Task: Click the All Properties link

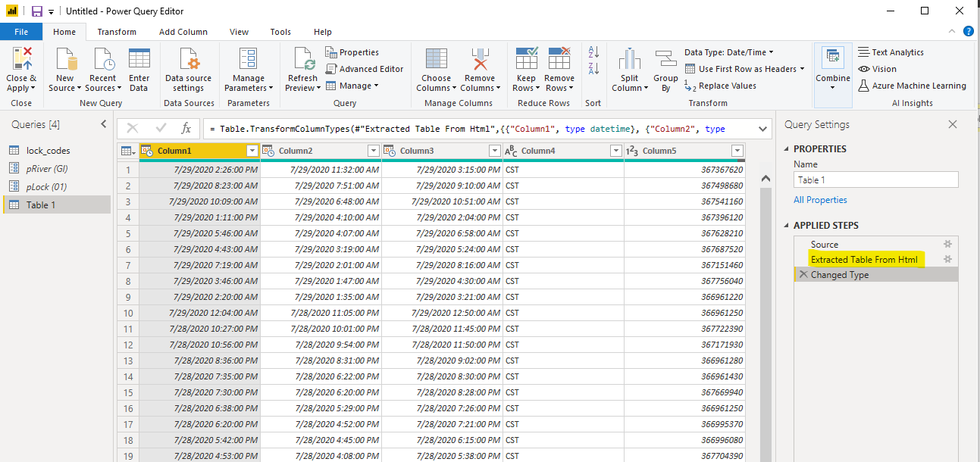Action: 820,198
